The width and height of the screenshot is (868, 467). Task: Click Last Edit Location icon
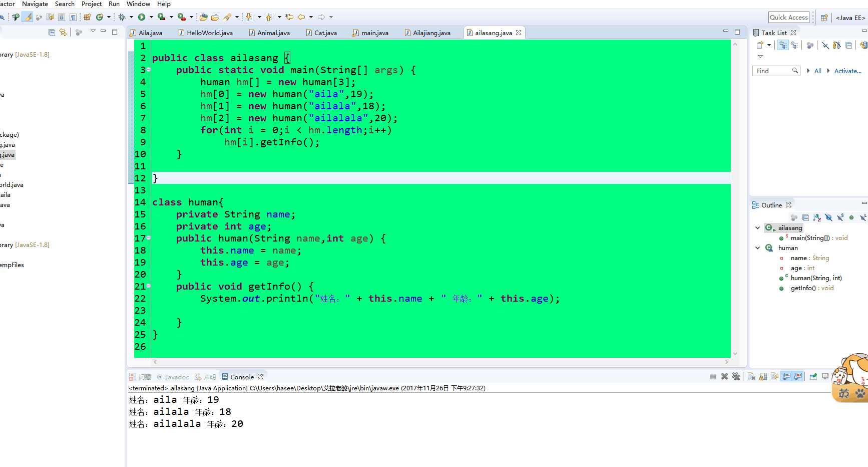(289, 17)
